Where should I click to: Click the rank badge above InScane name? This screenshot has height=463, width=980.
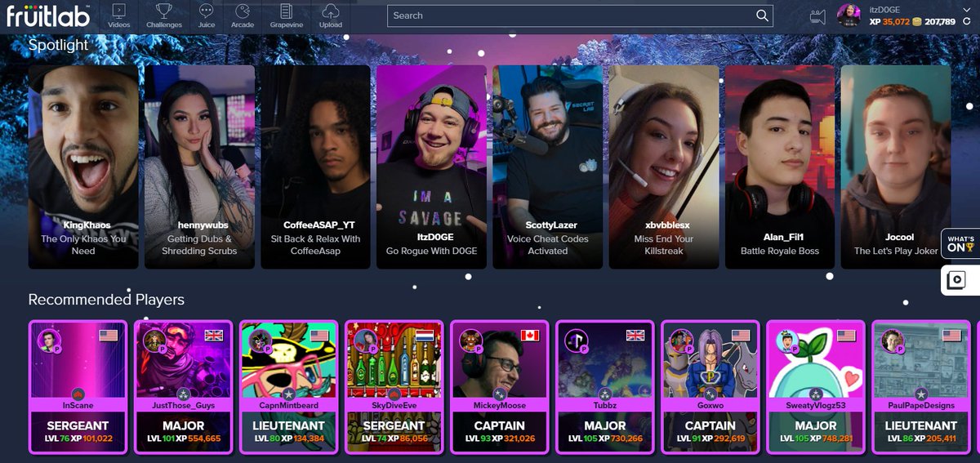click(78, 394)
